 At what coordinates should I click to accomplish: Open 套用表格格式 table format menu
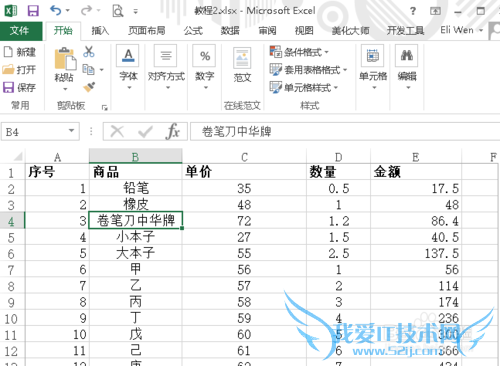(308, 70)
